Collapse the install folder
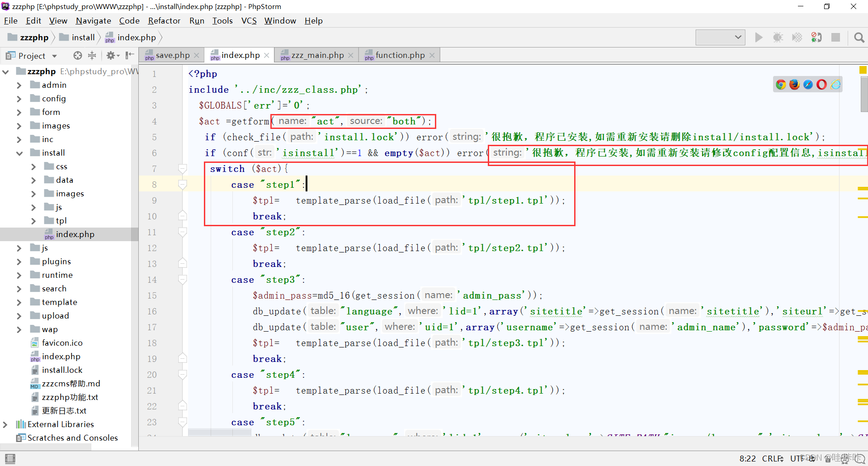Screen dimensions: 868x466 tap(19, 153)
